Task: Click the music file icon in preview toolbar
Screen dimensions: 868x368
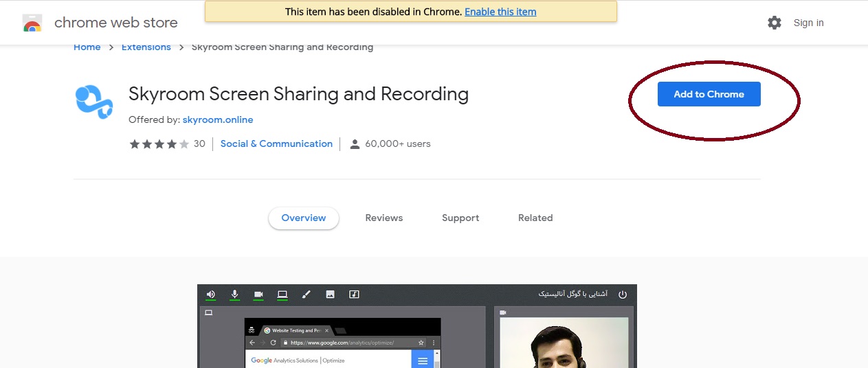Action: [x=355, y=295]
